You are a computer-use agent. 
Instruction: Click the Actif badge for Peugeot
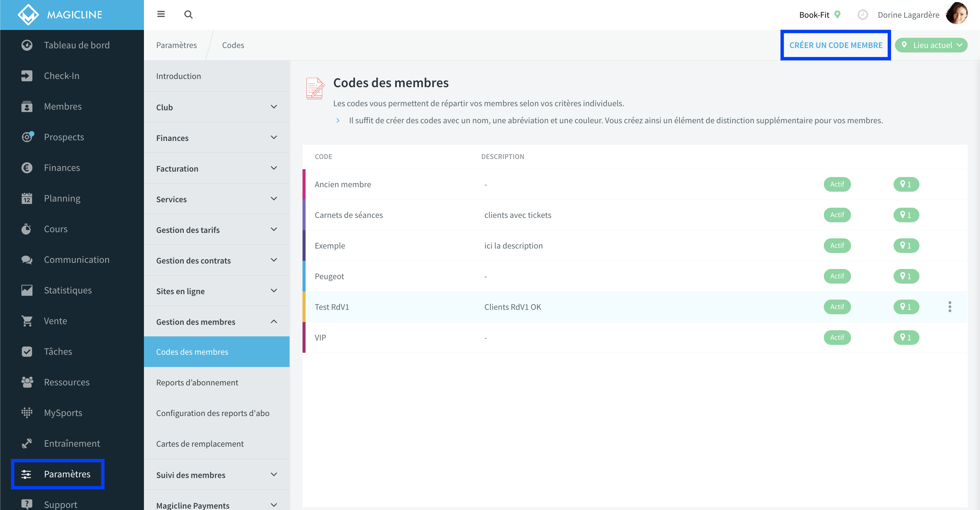pyautogui.click(x=837, y=276)
